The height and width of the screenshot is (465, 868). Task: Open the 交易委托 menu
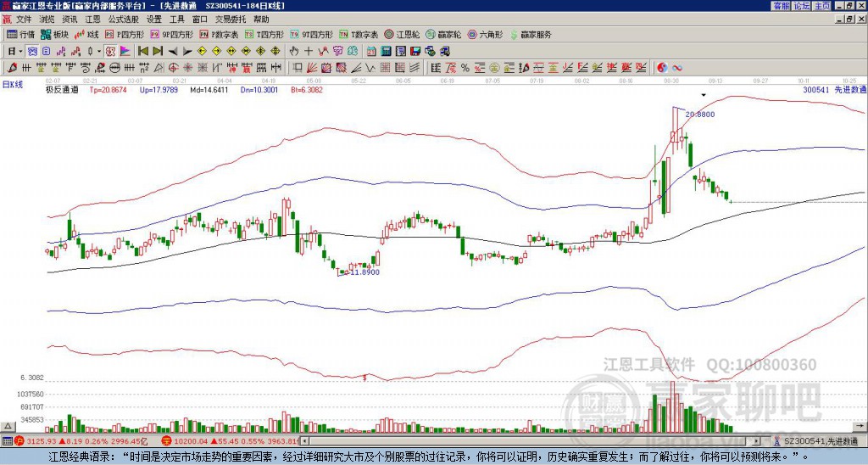(x=231, y=20)
